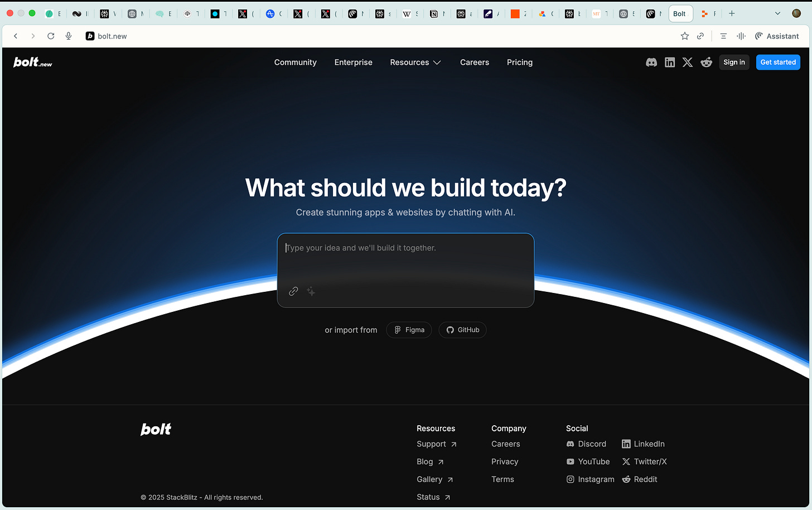812x510 pixels.
Task: Open the Support footer link
Action: coord(437,444)
